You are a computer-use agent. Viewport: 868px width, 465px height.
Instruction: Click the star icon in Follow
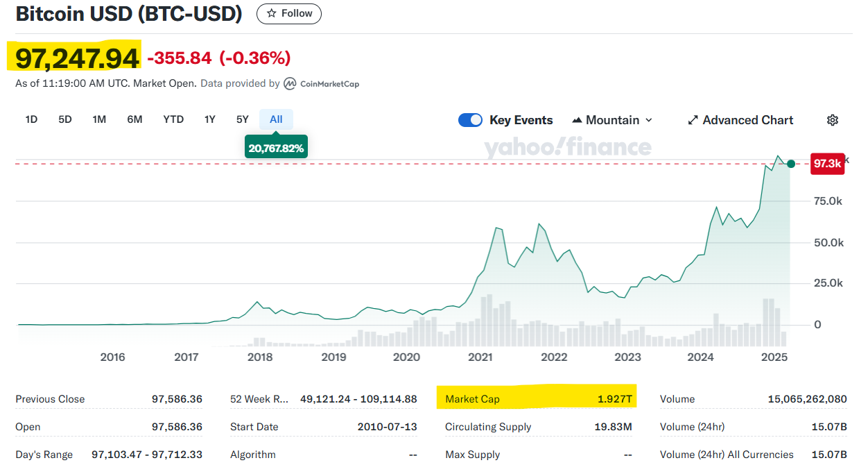(272, 13)
